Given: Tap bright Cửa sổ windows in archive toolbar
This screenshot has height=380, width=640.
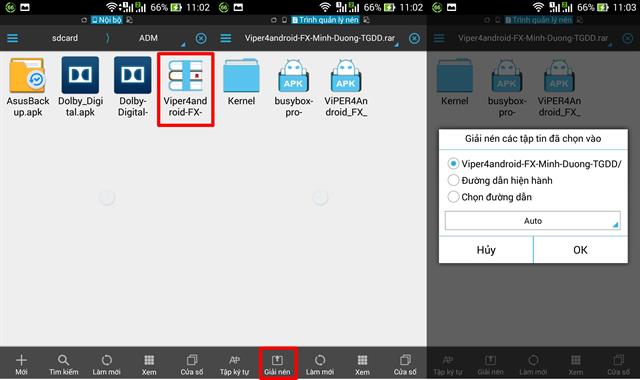Looking at the screenshot, I should click(405, 364).
